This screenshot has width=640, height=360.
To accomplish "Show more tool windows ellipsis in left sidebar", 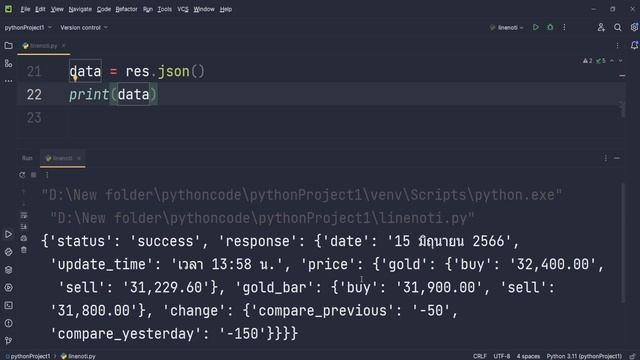I will 8,81.
